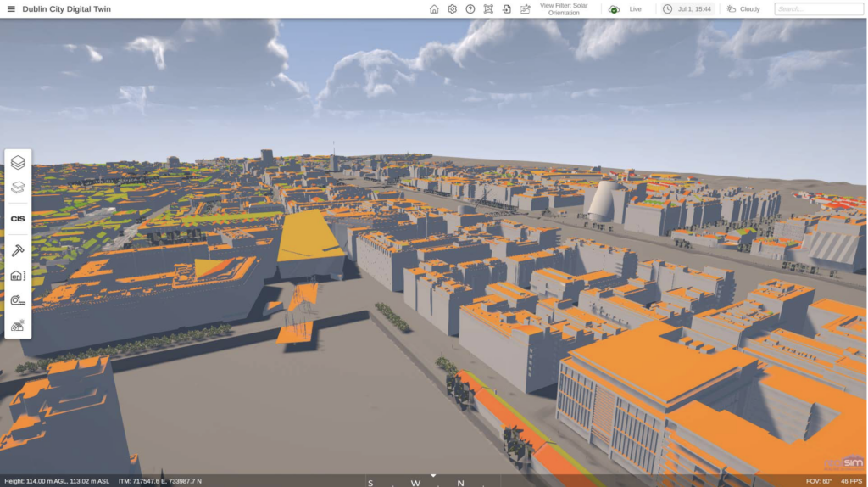Viewport: 868px width, 487px height.
Task: Open the settings gear
Action: click(453, 8)
